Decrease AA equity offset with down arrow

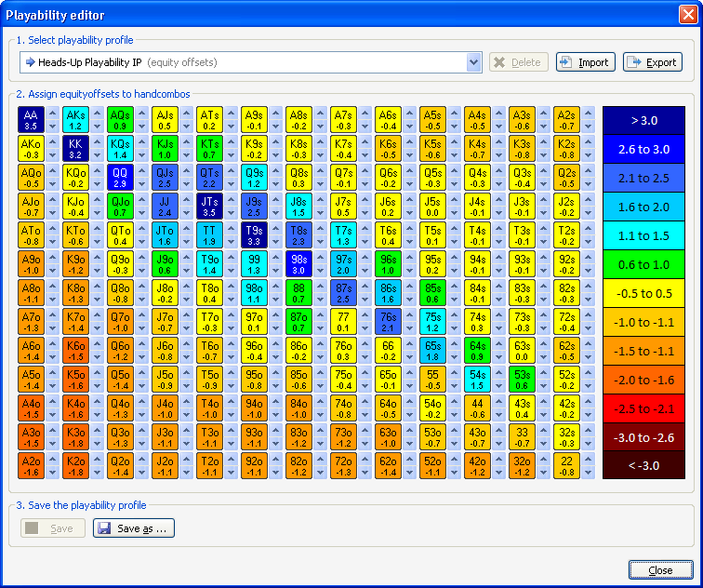[52, 127]
